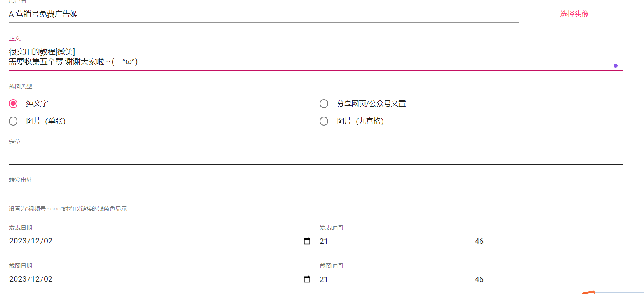Open calendar picker for 发表日期 field

[307, 241]
